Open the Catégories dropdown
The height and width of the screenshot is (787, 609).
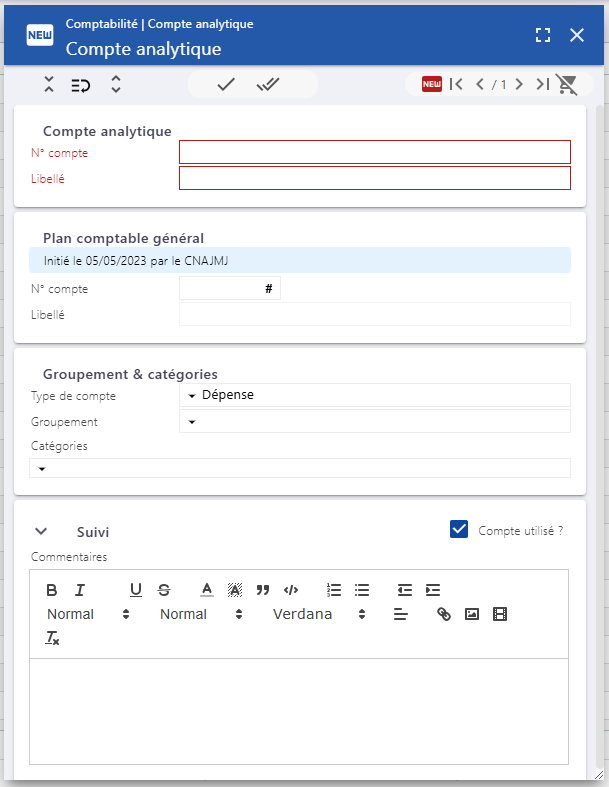click(300, 468)
